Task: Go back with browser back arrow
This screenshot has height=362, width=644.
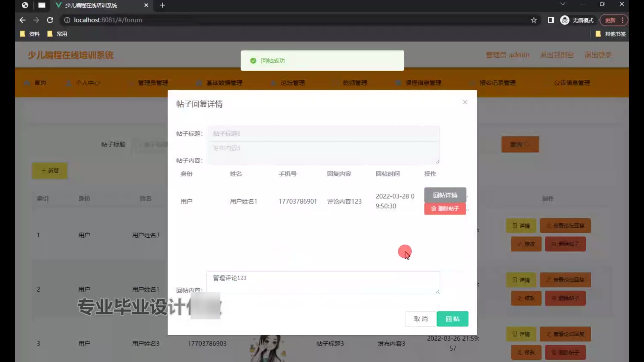Action: [x=22, y=20]
